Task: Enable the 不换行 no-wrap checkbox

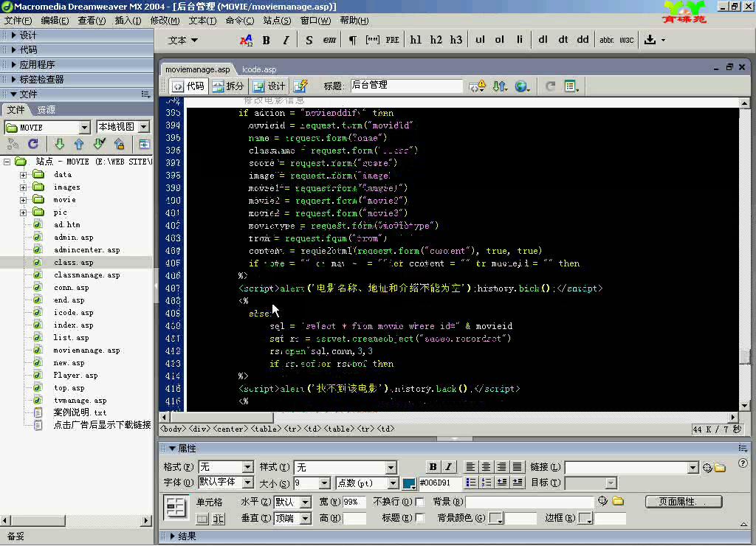Action: coord(420,502)
